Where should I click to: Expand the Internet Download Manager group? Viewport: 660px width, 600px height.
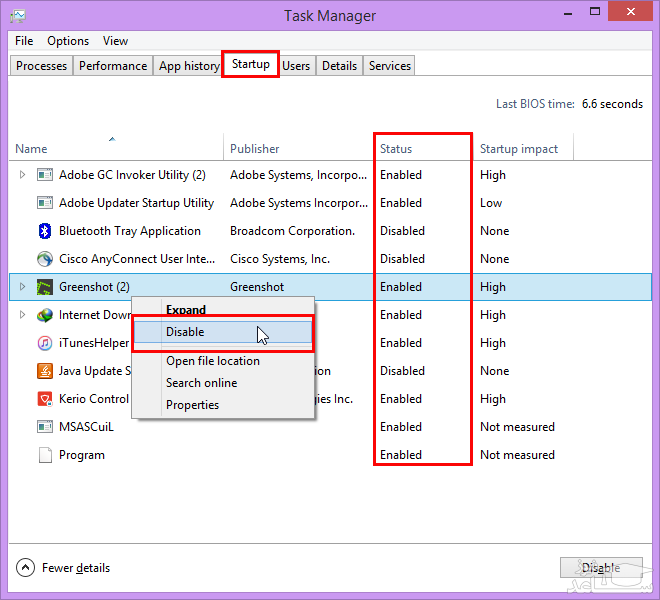click(23, 315)
